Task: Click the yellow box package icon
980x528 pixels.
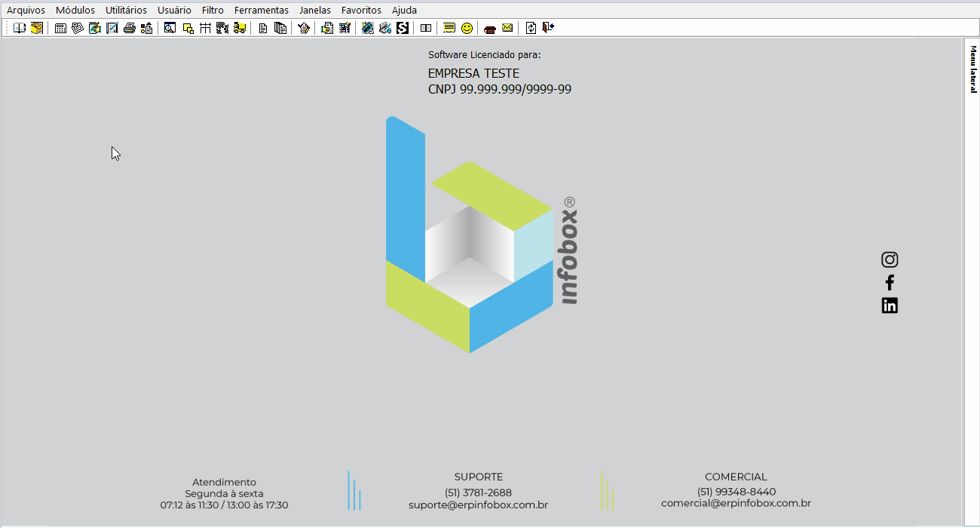Action: [x=36, y=28]
